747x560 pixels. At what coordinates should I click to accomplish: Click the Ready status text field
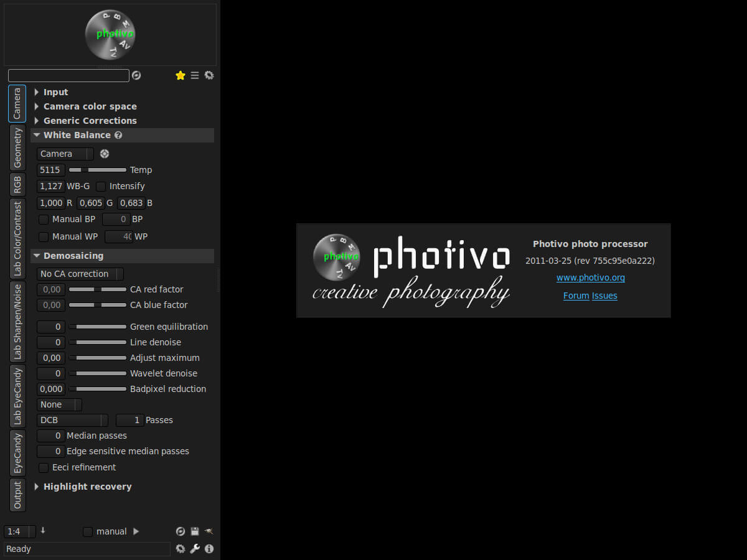(x=87, y=549)
